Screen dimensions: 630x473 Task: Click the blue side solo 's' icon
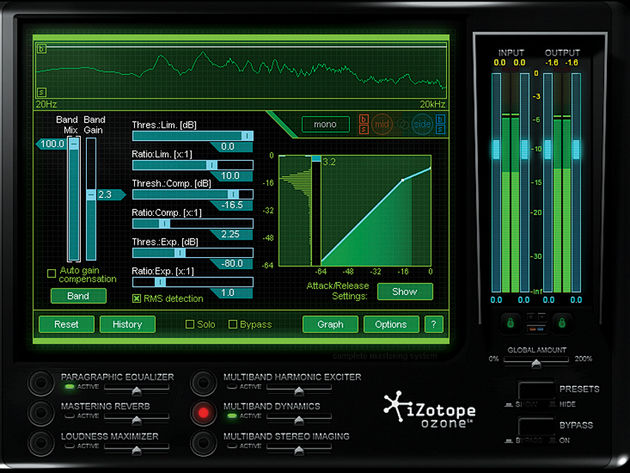(x=440, y=129)
